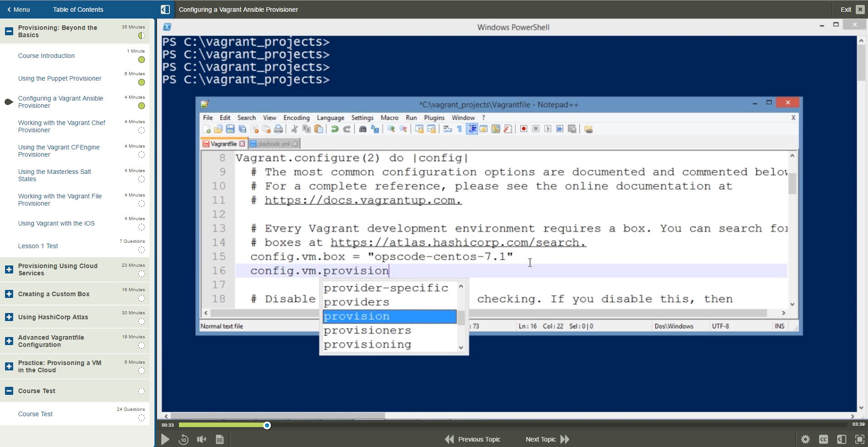Cut text using the scissors icon
Image resolution: width=868 pixels, height=447 pixels.
point(294,129)
